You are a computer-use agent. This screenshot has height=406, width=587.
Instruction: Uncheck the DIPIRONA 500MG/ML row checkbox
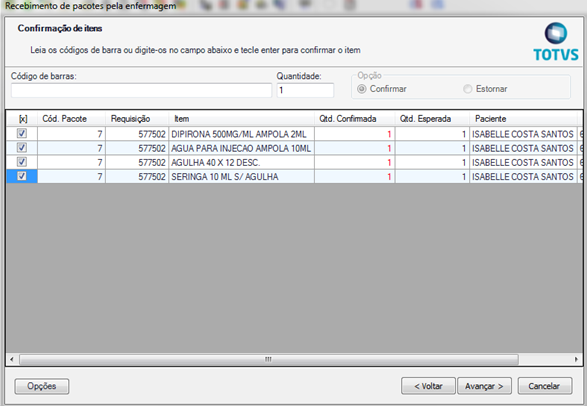coord(22,133)
